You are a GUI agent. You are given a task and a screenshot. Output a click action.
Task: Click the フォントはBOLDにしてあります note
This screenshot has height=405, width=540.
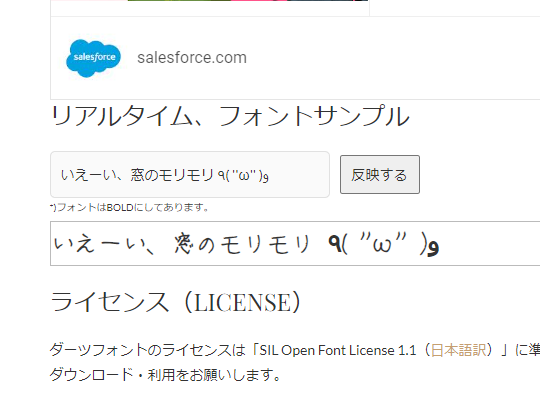pyautogui.click(x=129, y=207)
